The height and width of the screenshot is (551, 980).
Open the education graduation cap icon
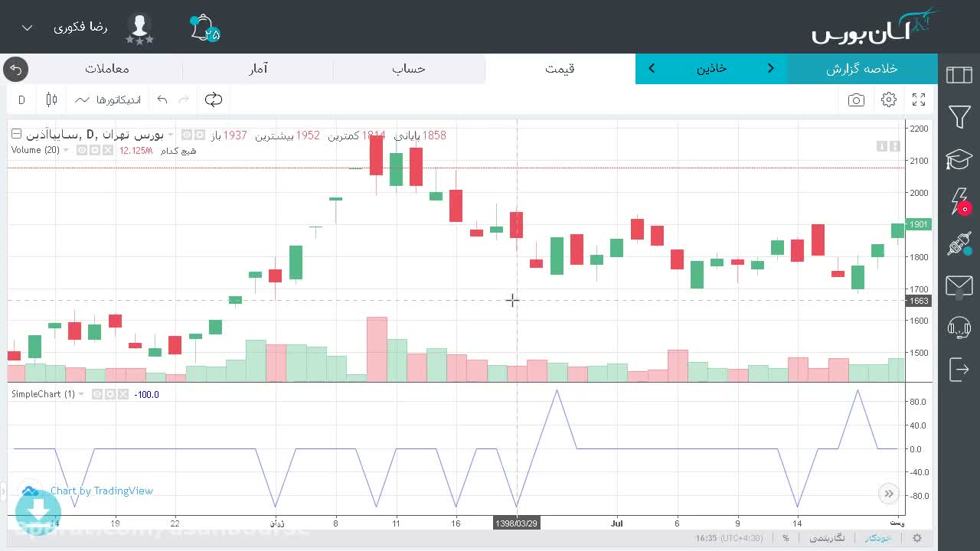pos(959,159)
